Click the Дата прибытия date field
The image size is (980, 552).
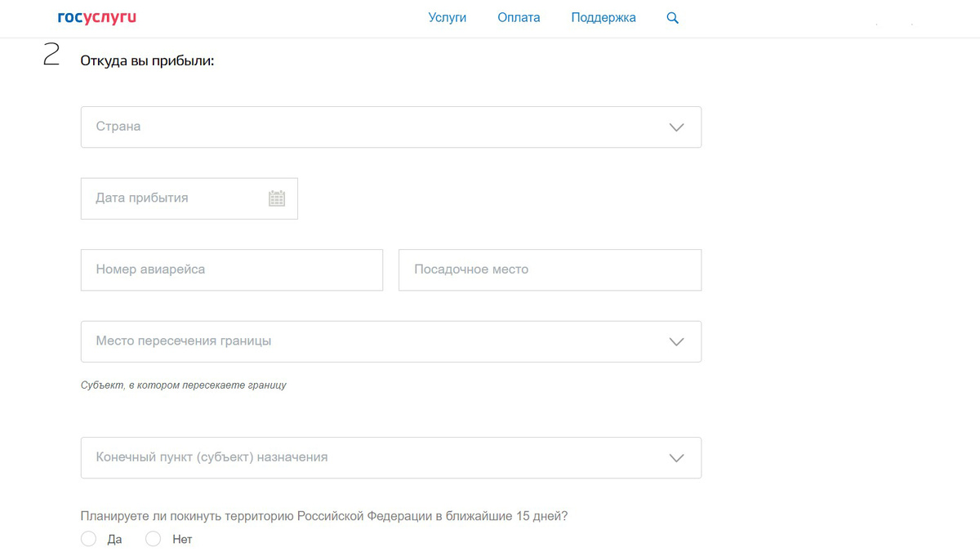189,198
